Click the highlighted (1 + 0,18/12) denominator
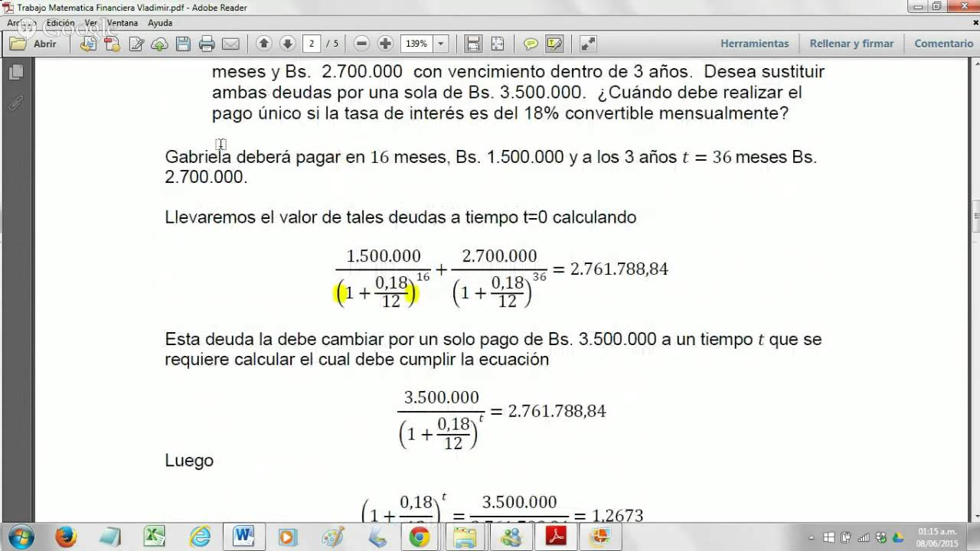 377,292
